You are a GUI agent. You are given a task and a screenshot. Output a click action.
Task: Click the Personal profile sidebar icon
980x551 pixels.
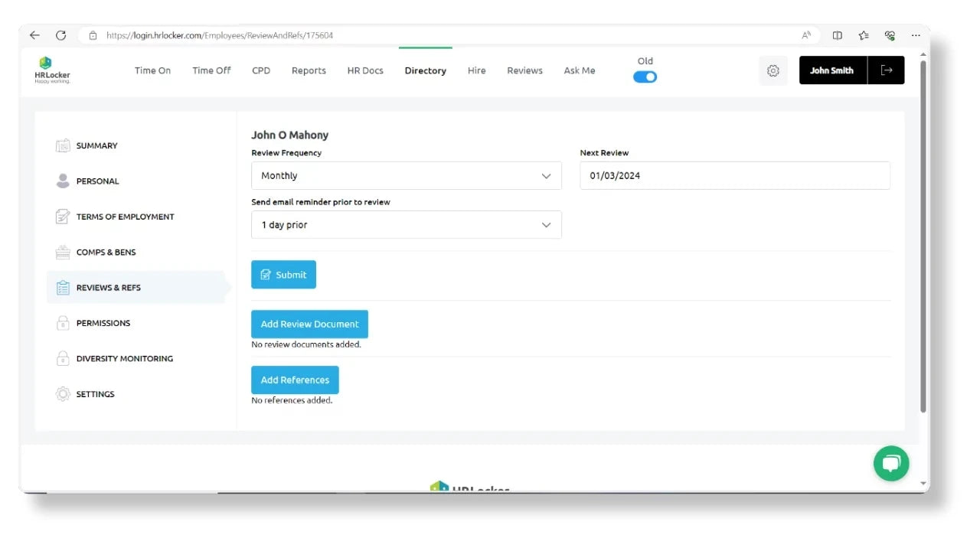pyautogui.click(x=63, y=181)
